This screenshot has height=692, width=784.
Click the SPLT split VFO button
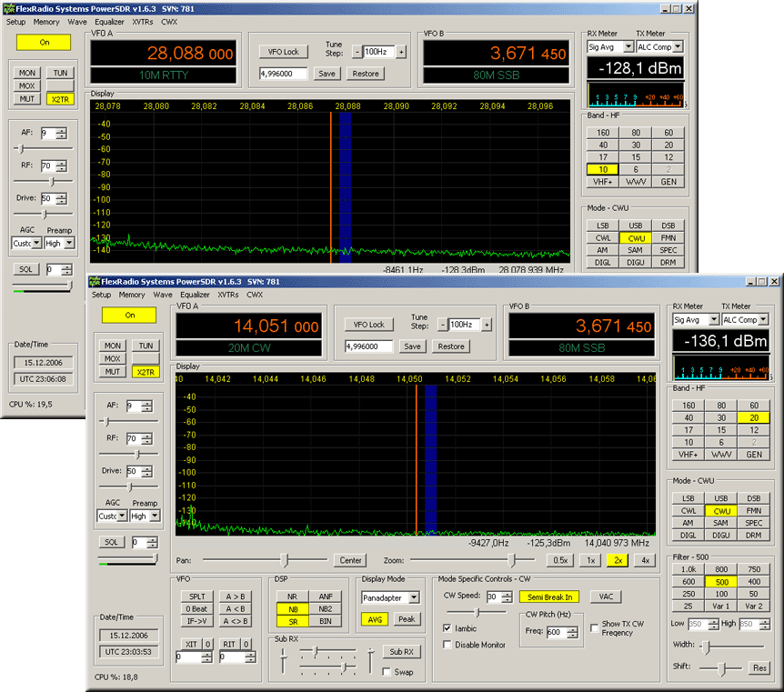point(196,597)
